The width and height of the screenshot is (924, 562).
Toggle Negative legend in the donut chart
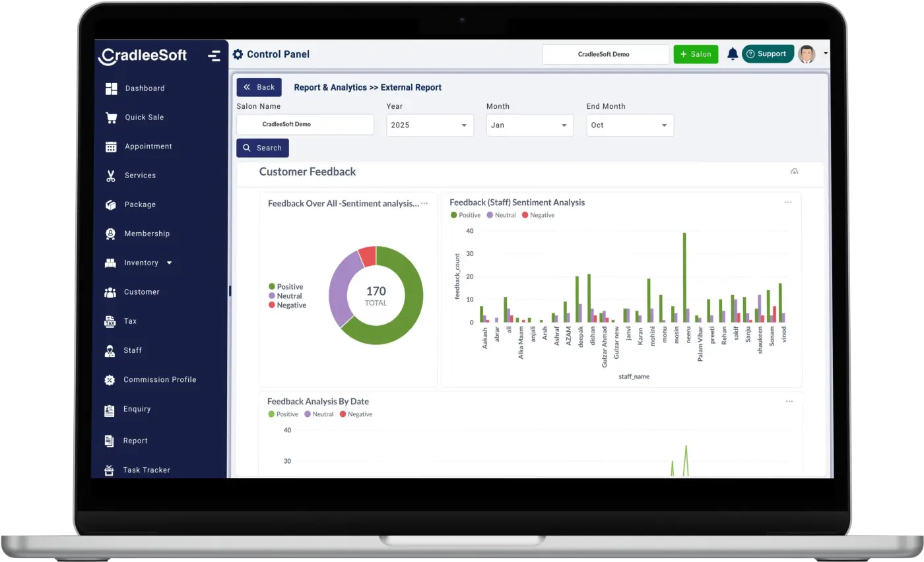pyautogui.click(x=287, y=305)
